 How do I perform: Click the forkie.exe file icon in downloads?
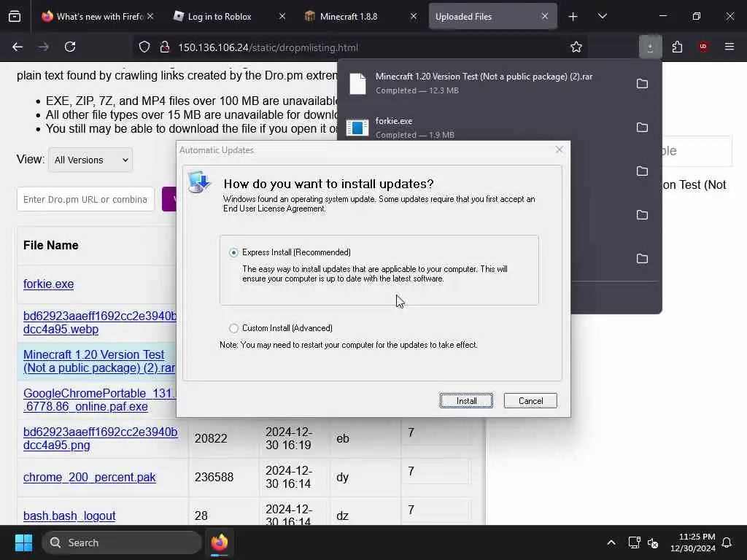(357, 128)
